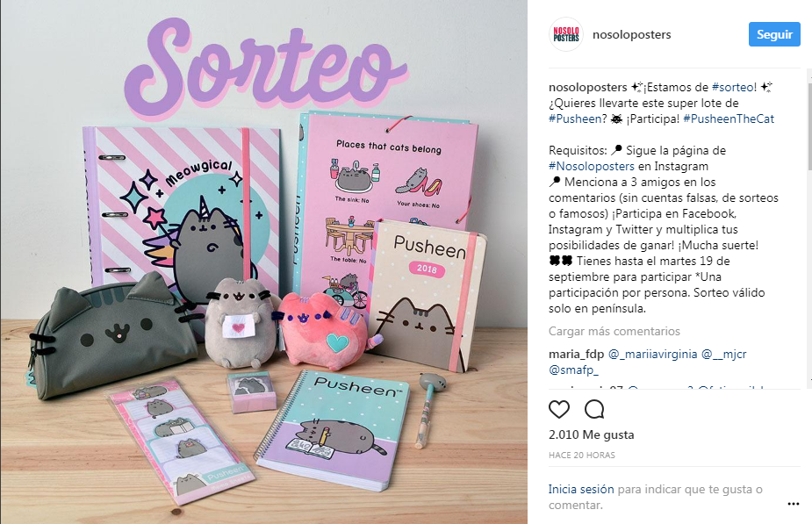The image size is (812, 524).
Task: Open the Hace 20 horas timestamp
Action: click(x=581, y=456)
